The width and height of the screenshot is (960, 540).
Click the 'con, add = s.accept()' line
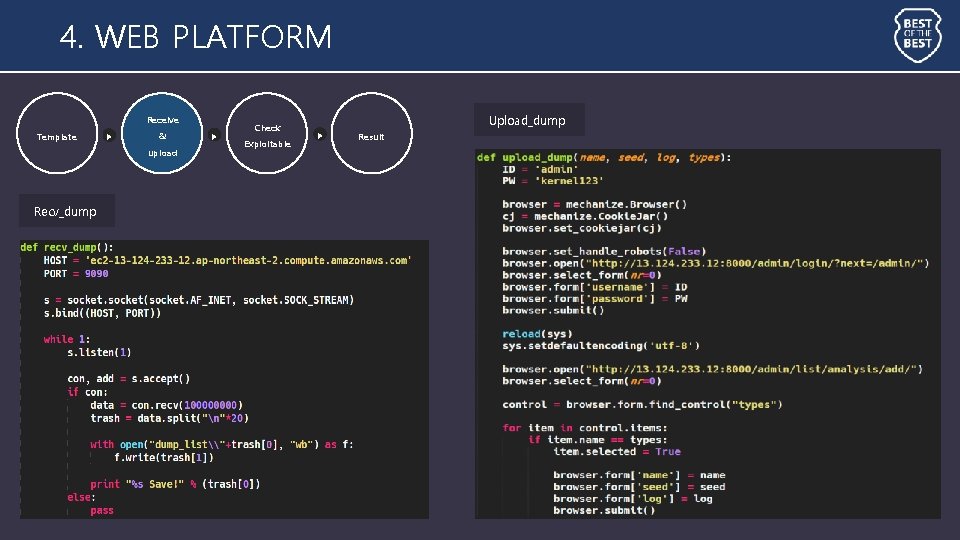tap(129, 378)
